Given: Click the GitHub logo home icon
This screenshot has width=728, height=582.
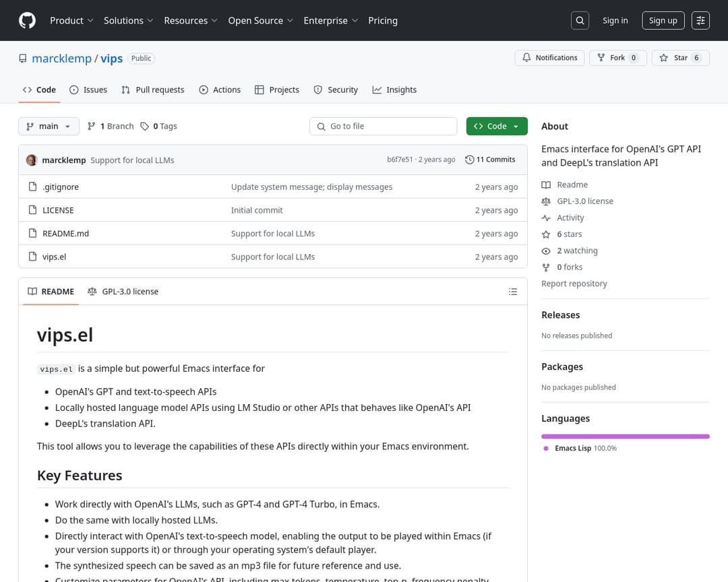Looking at the screenshot, I should point(27,20).
